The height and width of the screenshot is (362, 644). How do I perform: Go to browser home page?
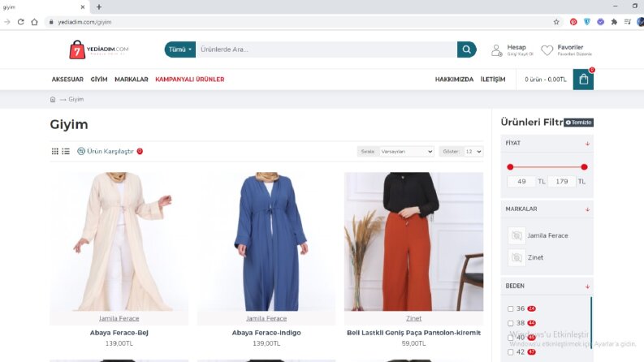tap(34, 22)
